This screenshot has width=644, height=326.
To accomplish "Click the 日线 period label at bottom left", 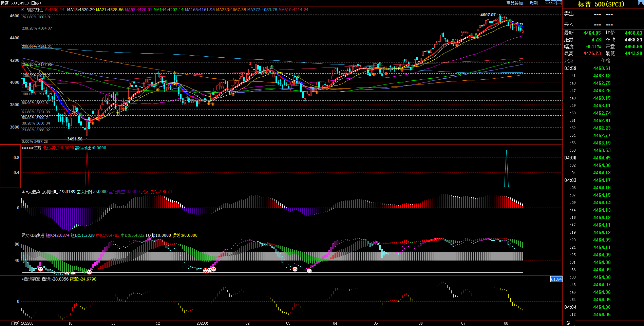I will [15, 323].
